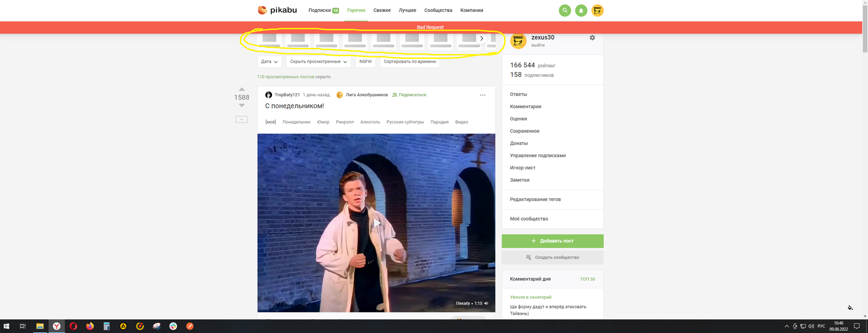The image size is (868, 333).
Task: Open Calculator from taskbar
Action: point(106,326)
